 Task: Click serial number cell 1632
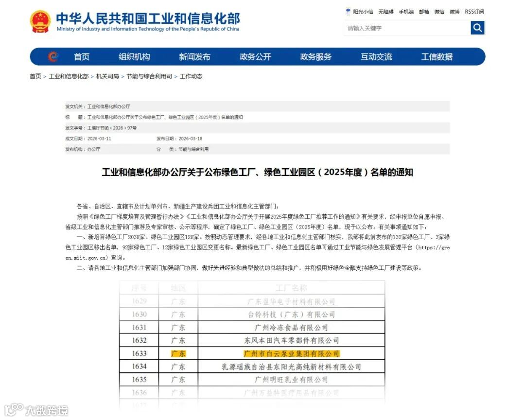point(139,341)
